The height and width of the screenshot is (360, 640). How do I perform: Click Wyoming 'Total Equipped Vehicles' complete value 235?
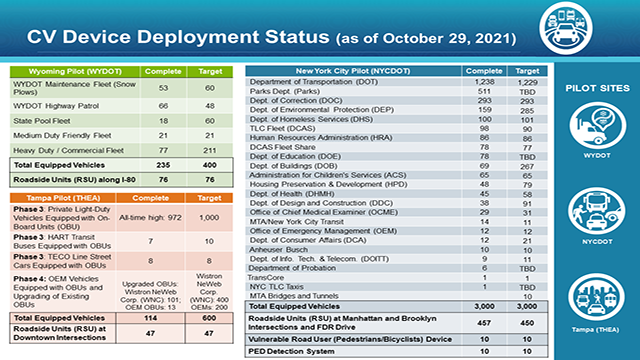pos(163,165)
